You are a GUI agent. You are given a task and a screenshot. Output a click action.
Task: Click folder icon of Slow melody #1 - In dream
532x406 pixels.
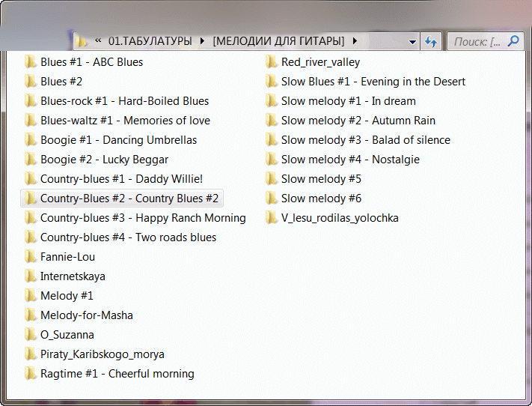pyautogui.click(x=271, y=101)
